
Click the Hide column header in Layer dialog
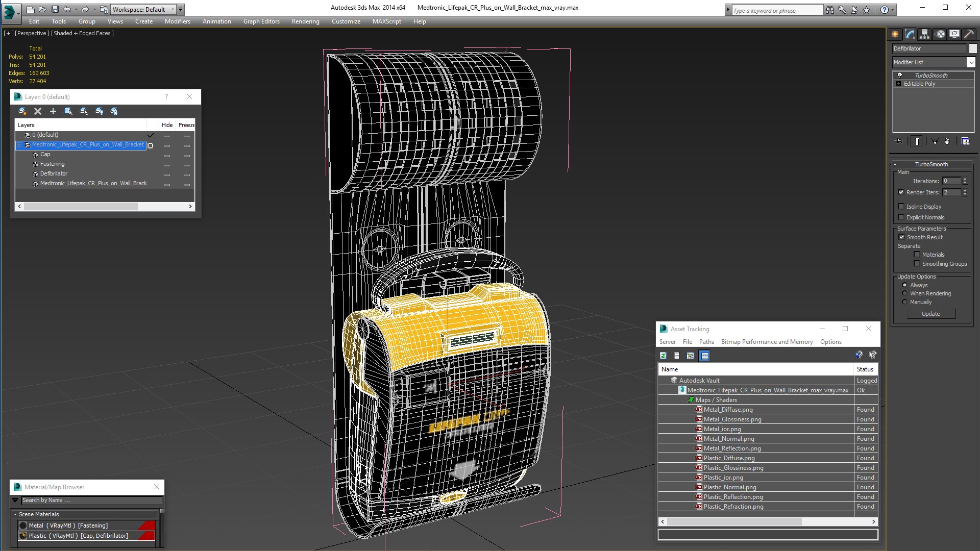point(167,125)
